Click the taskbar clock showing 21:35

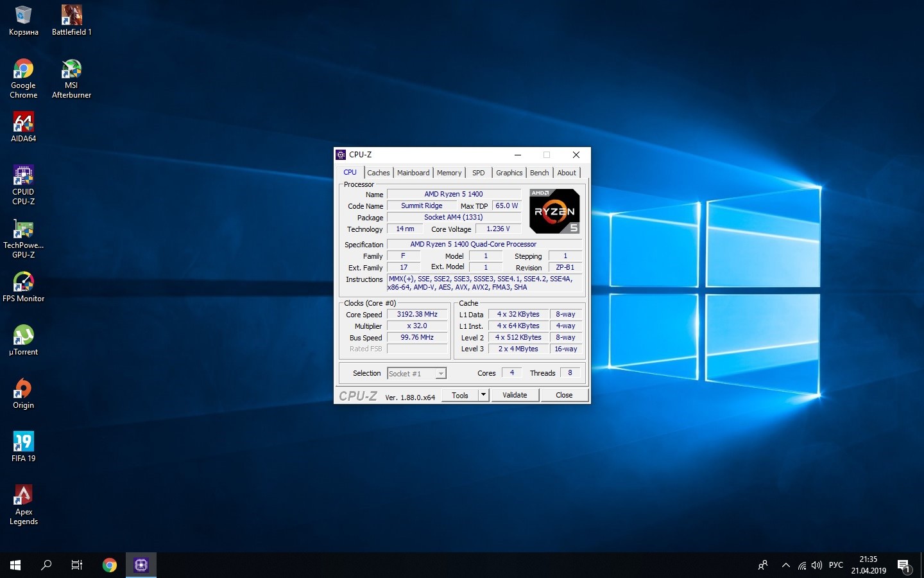coord(868,565)
